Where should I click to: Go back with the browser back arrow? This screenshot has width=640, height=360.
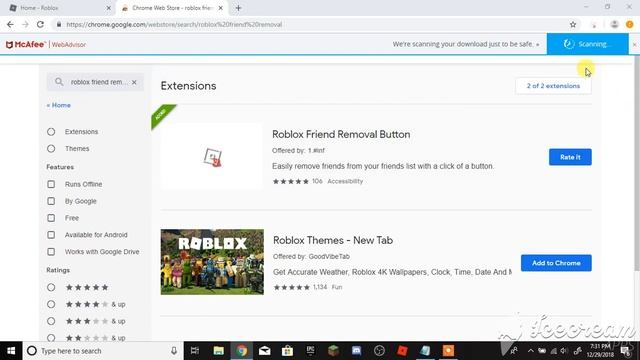pos(10,24)
